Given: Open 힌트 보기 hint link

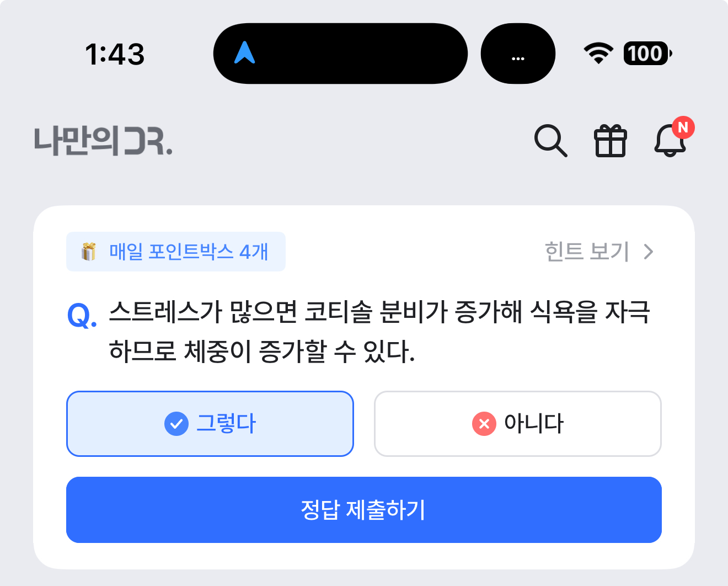Looking at the screenshot, I should coord(587,252).
